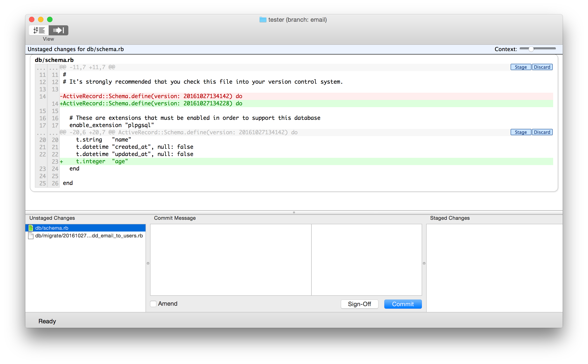588x364 pixels.
Task: Click in the commit message text area
Action: (231, 260)
